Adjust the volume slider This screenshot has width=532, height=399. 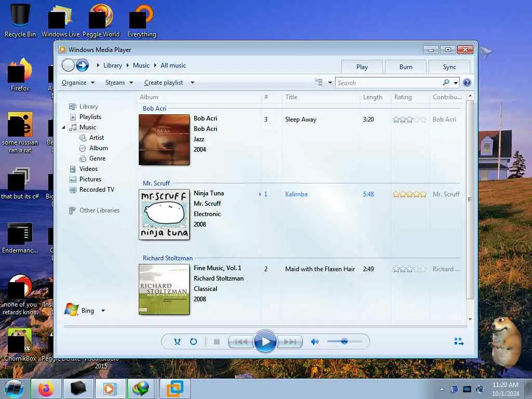344,341
